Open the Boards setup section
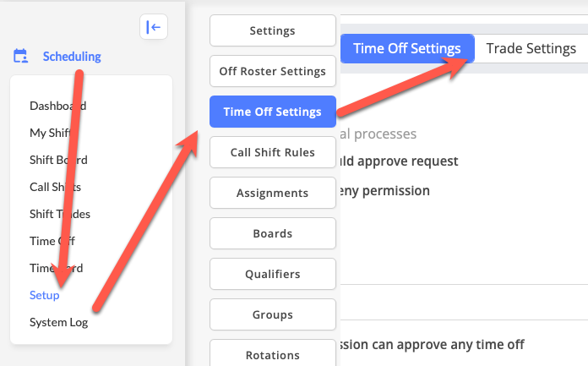The image size is (588, 366). (x=272, y=233)
